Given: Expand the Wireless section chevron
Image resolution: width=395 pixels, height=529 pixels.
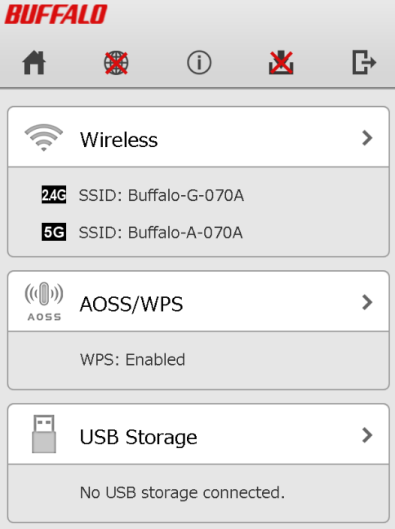Looking at the screenshot, I should tap(367, 138).
